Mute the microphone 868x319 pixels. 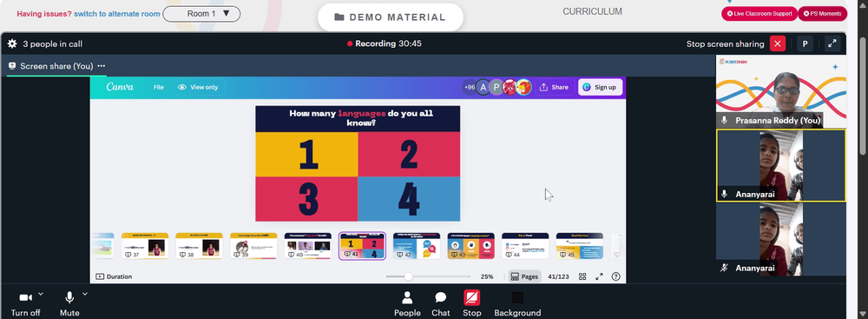click(69, 303)
